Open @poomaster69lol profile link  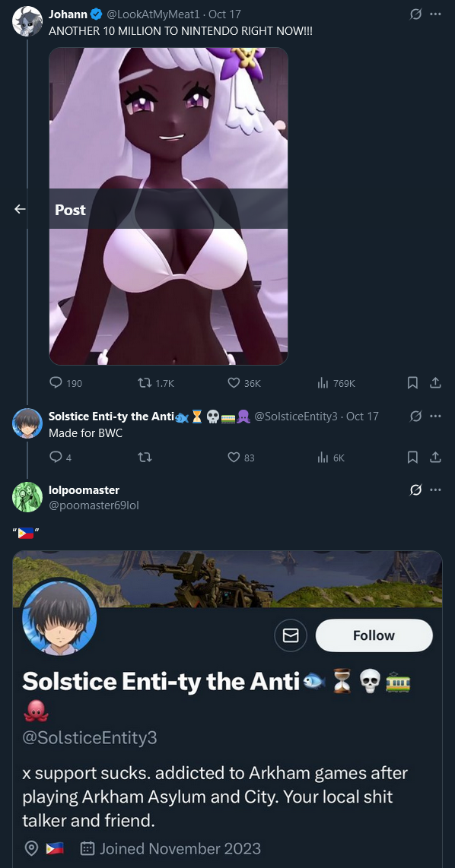click(90, 504)
